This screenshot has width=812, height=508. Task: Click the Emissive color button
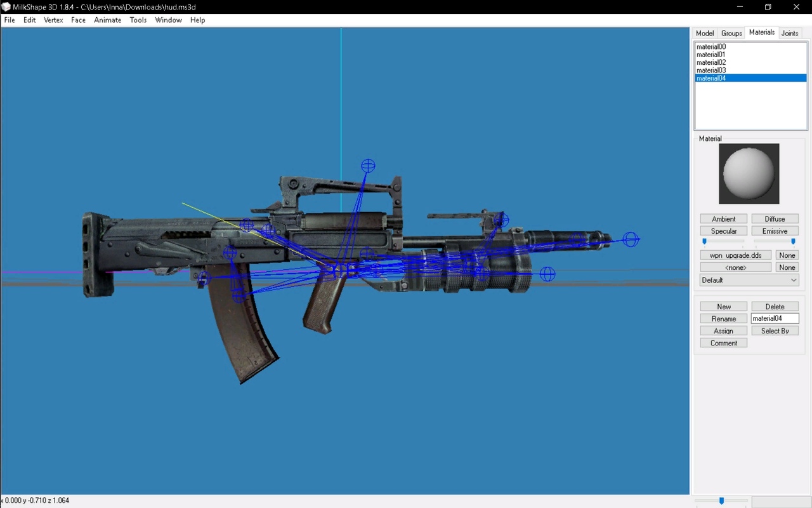tap(775, 231)
